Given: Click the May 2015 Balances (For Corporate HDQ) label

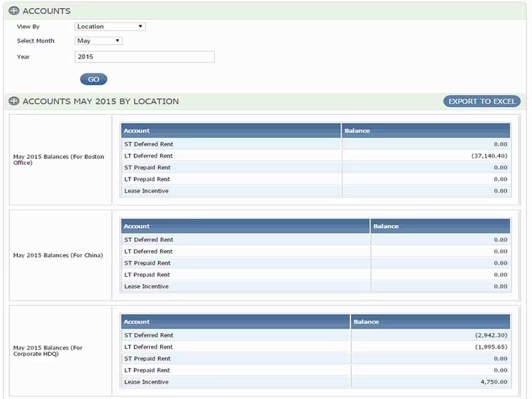Looking at the screenshot, I should click(48, 351).
